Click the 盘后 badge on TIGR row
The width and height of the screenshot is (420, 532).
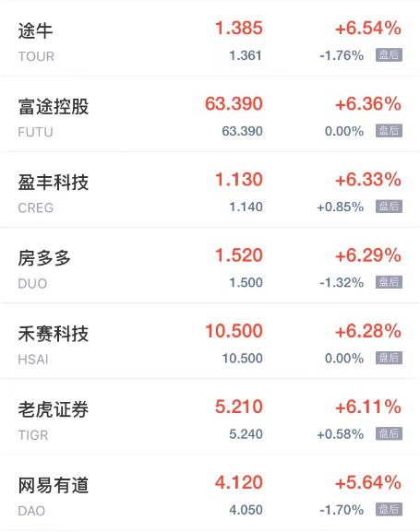tap(389, 433)
